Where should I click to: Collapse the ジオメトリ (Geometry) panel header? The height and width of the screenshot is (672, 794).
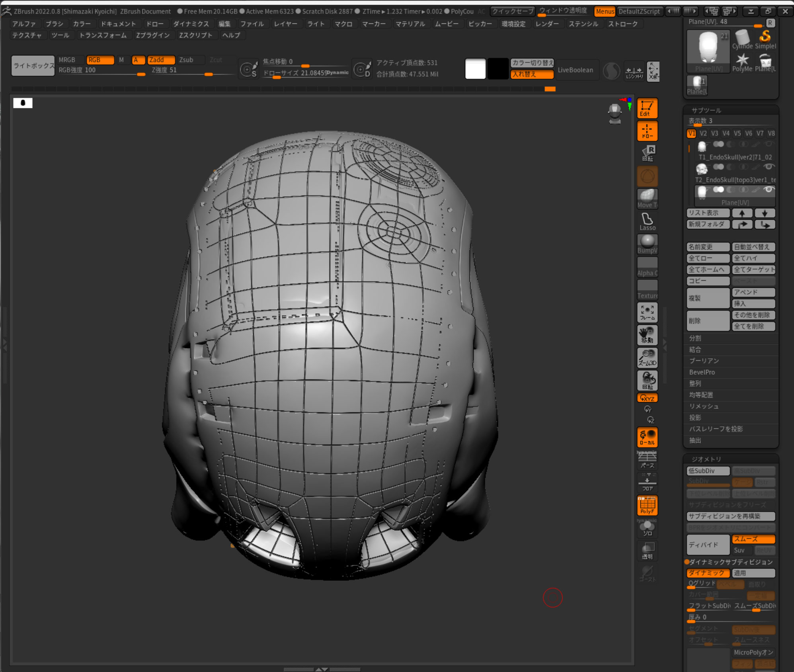706,459
